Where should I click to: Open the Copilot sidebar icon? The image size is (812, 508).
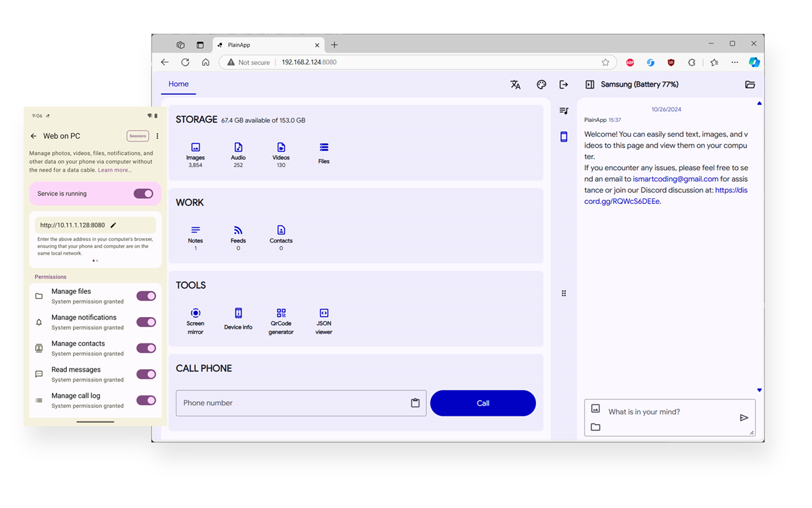pos(754,62)
